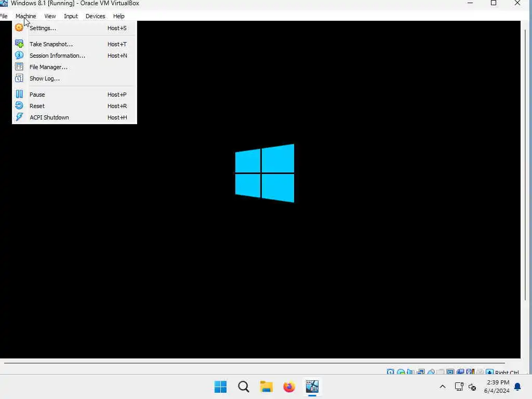Close the VirtualBox VM window
Image resolution: width=532 pixels, height=399 pixels.
[517, 3]
